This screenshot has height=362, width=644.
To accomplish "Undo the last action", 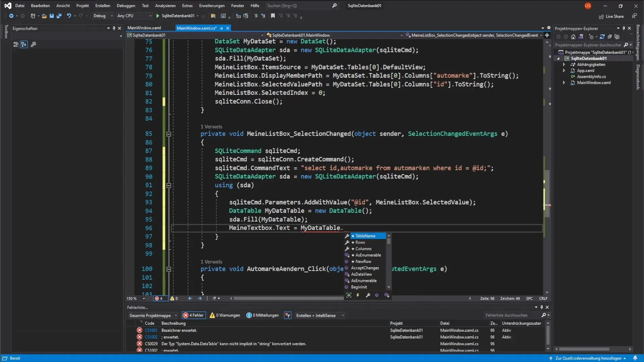I will [x=69, y=16].
